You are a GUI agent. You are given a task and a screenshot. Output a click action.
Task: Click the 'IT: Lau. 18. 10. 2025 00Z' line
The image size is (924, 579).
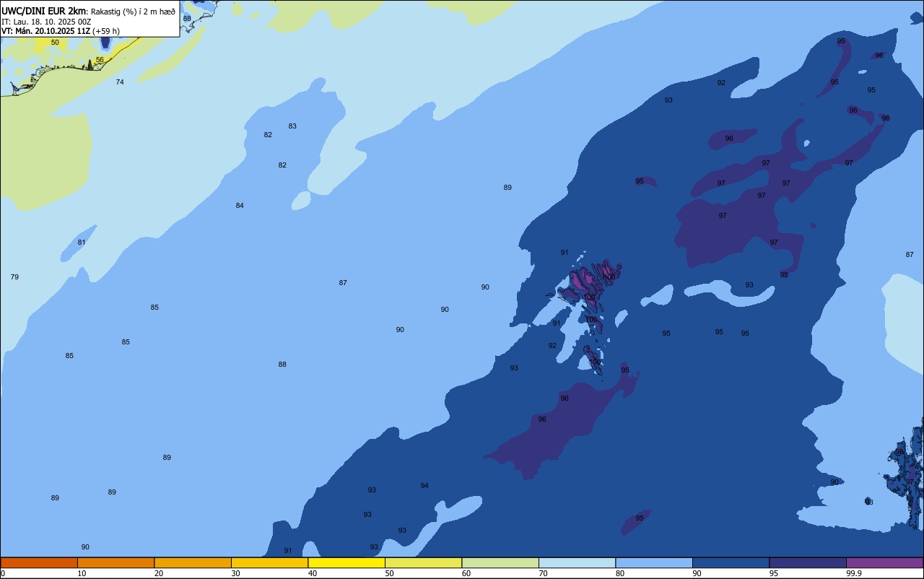click(x=46, y=22)
